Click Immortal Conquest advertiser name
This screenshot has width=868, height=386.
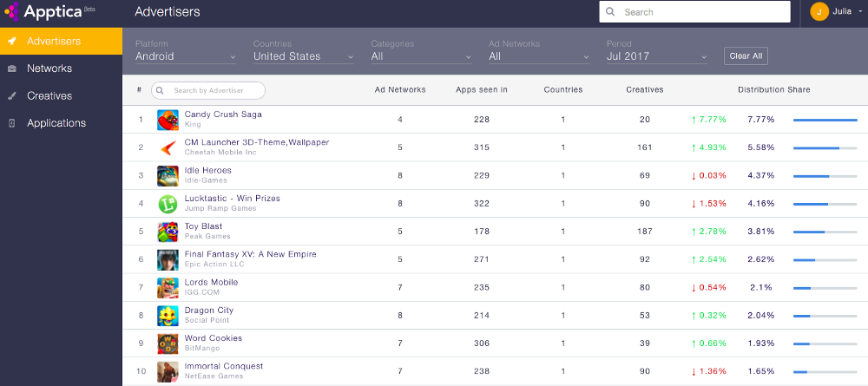(224, 366)
